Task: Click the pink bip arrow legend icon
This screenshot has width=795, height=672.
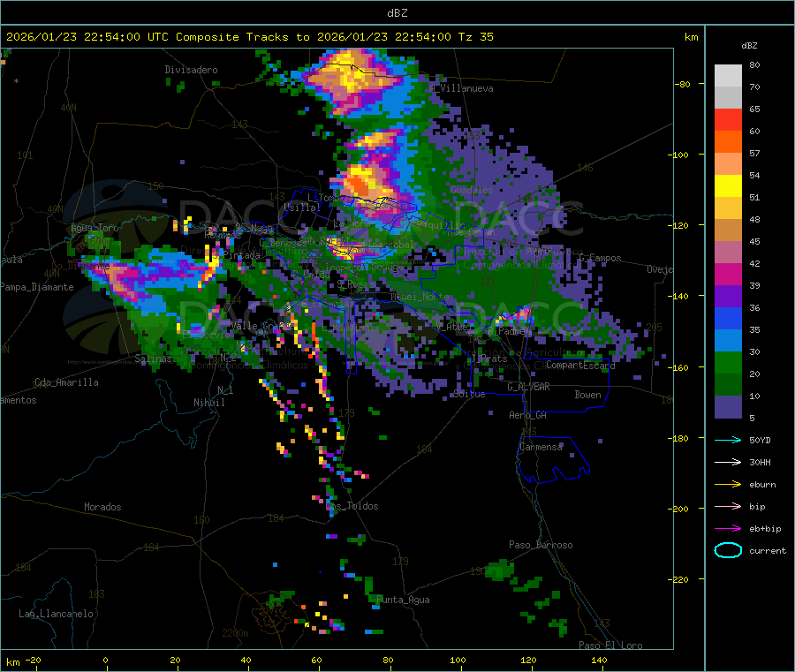Action: 728,506
